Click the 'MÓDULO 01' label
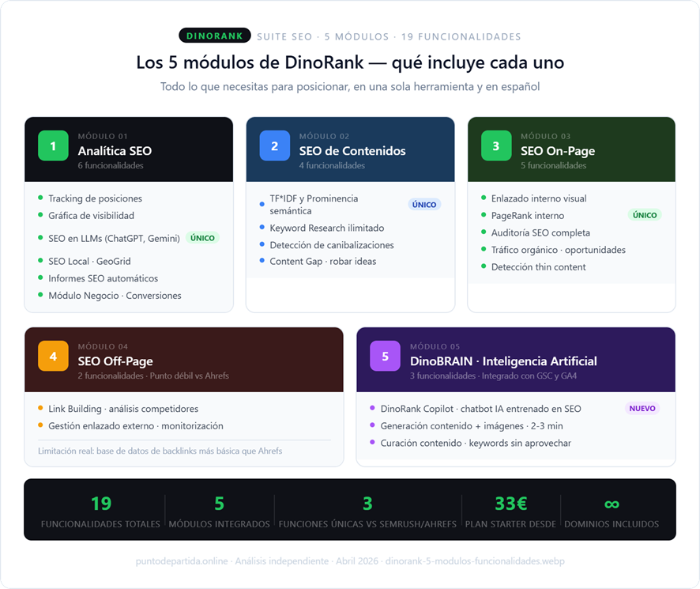This screenshot has width=700, height=589. pyautogui.click(x=103, y=136)
